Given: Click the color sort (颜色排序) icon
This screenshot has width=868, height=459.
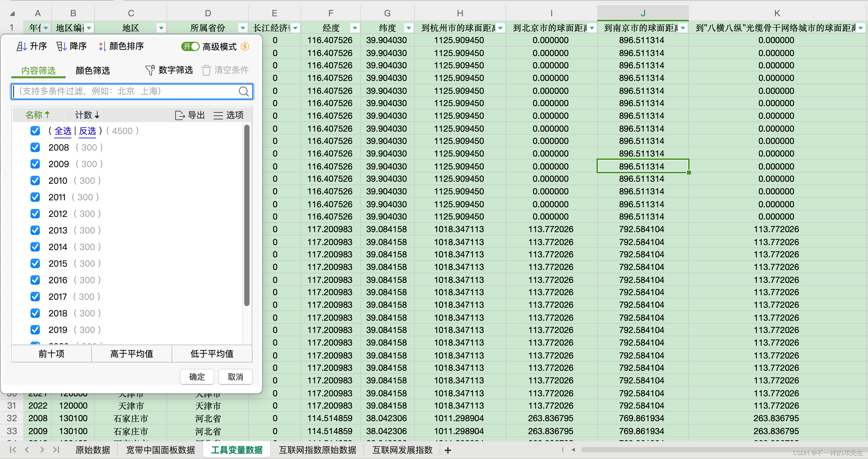Looking at the screenshot, I should coord(102,46).
